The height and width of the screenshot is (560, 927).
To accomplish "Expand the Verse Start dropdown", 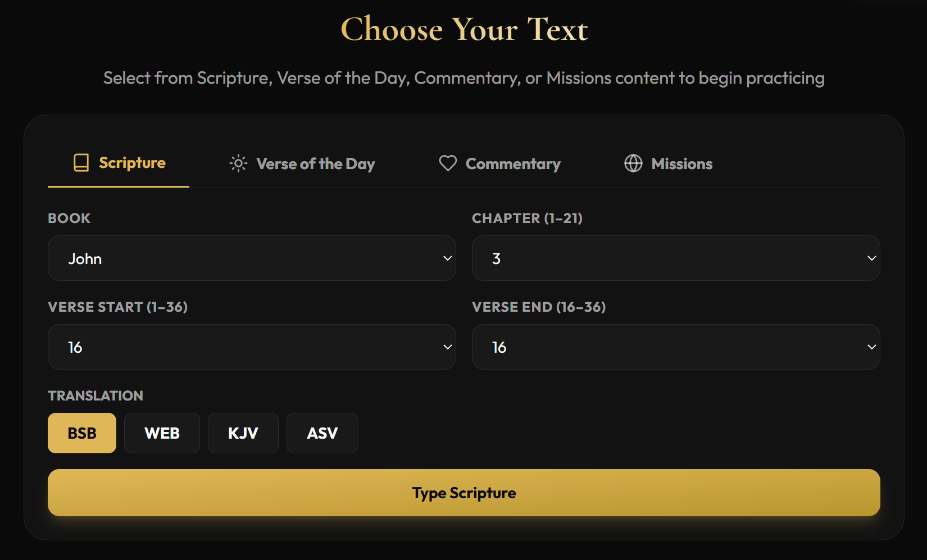I will coord(252,347).
